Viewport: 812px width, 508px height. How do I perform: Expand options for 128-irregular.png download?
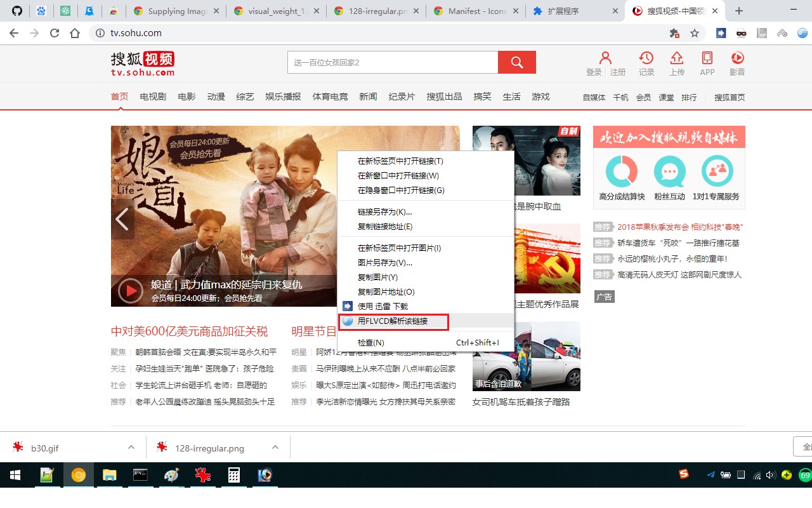coord(275,447)
